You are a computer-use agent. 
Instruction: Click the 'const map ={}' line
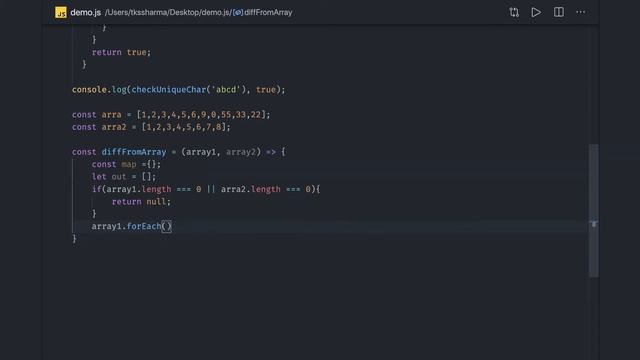(126, 164)
